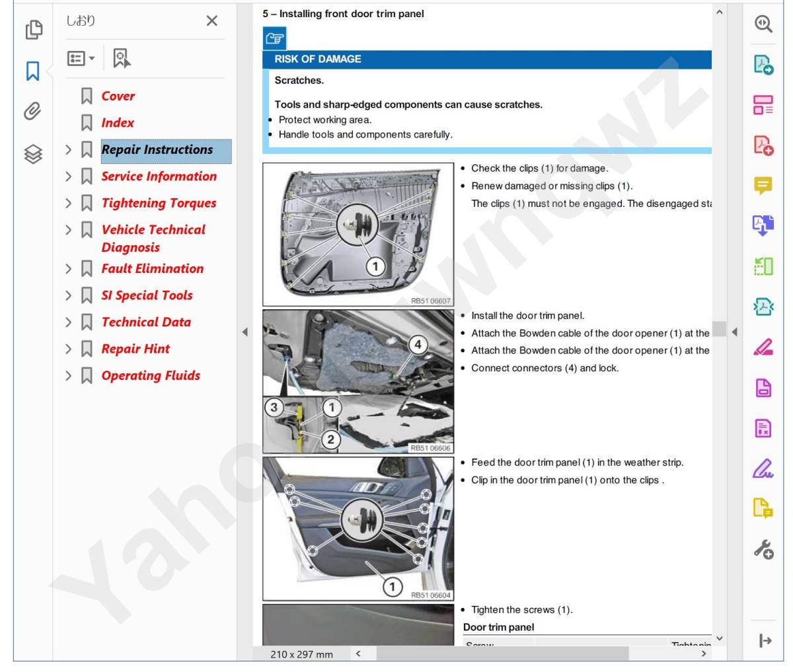Click the search zoom tool icon
Viewport: 793px width, 672px height.
click(x=763, y=24)
